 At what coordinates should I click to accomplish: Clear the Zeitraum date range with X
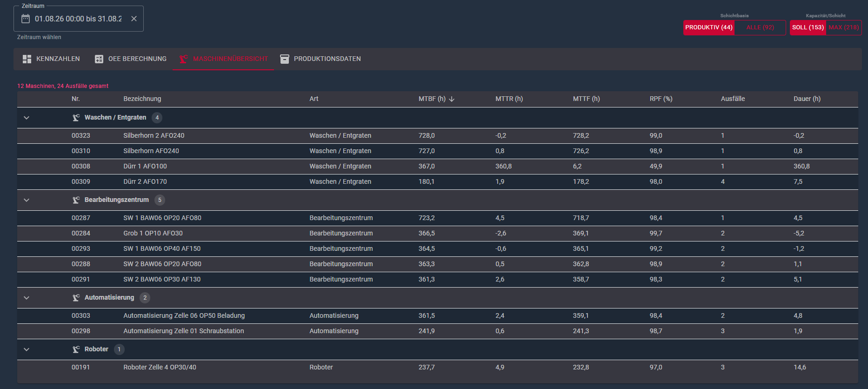point(134,19)
